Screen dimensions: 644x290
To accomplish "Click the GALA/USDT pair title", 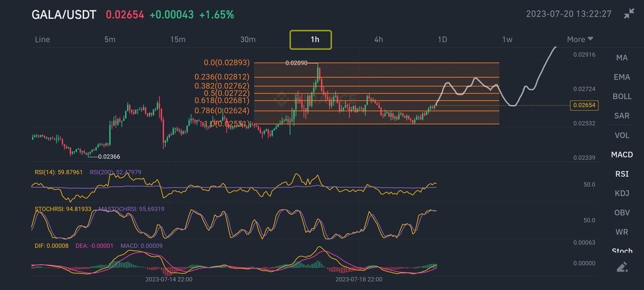I will (x=64, y=15).
